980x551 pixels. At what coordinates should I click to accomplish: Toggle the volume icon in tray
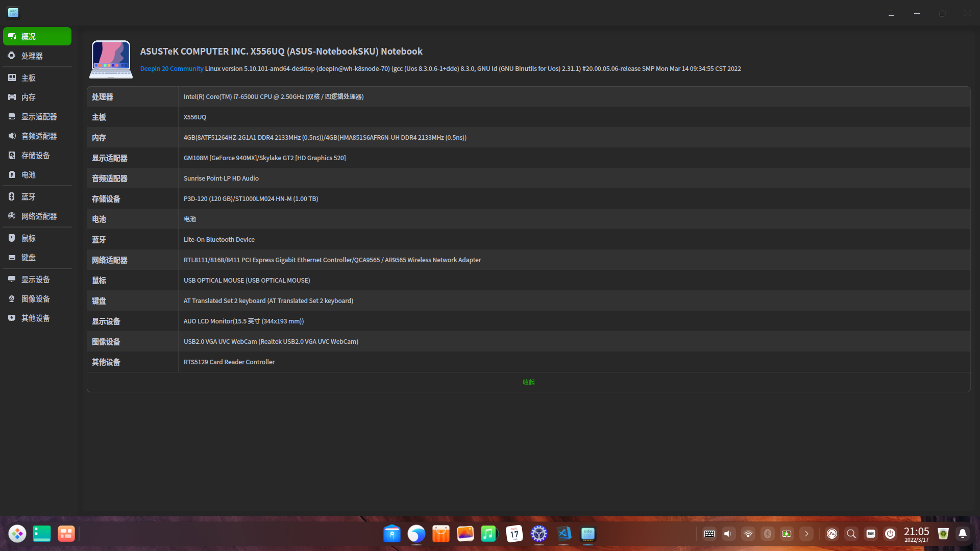pyautogui.click(x=728, y=534)
